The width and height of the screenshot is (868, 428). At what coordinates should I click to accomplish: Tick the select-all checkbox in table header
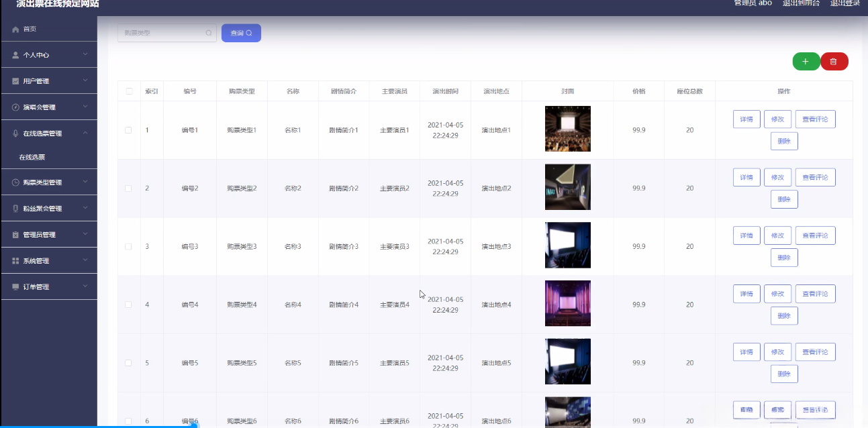tap(129, 91)
